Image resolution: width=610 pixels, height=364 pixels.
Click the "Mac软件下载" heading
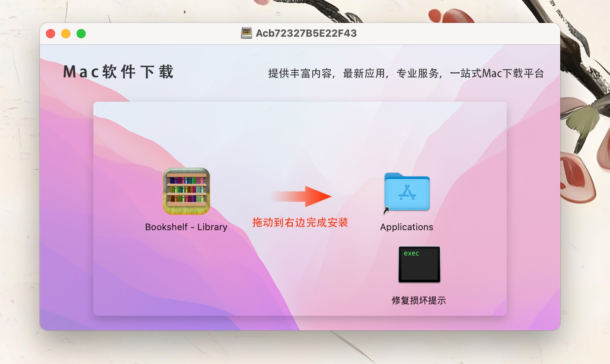click(118, 72)
